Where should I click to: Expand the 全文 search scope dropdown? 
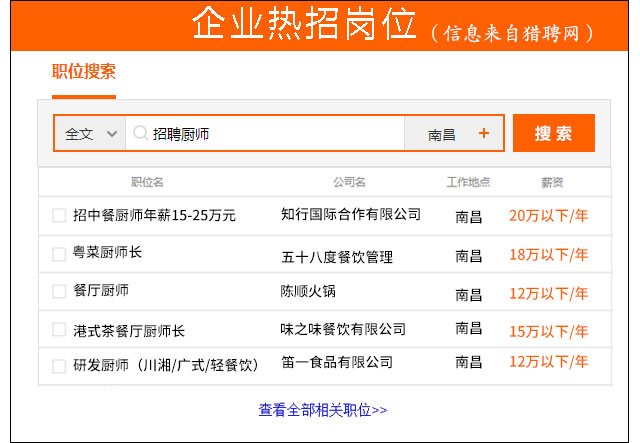pos(90,133)
